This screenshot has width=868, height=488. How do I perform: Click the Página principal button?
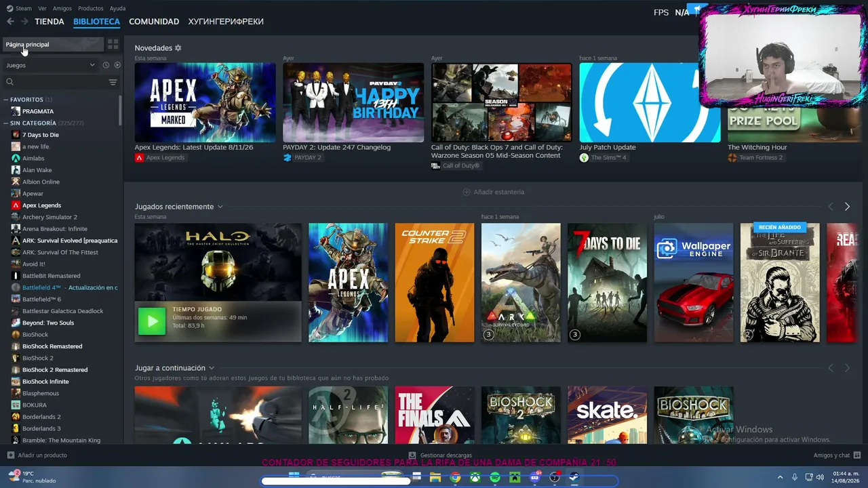pyautogui.click(x=53, y=44)
